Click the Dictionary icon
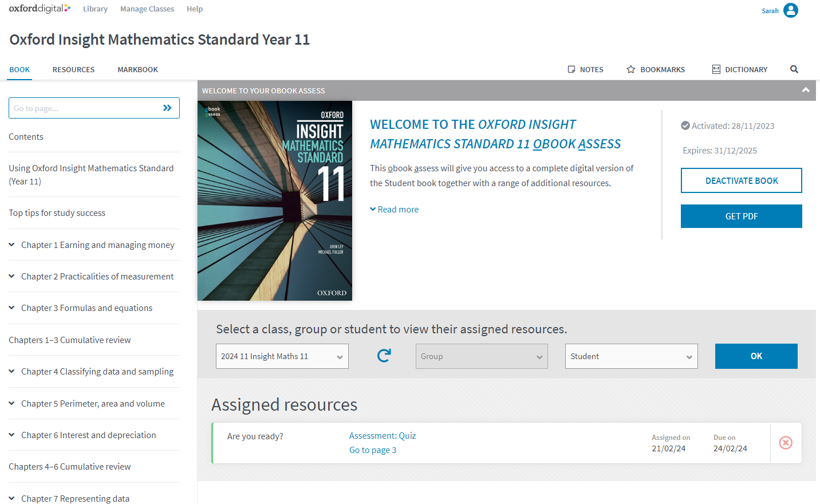Screen dimensions: 820x504 (716, 69)
